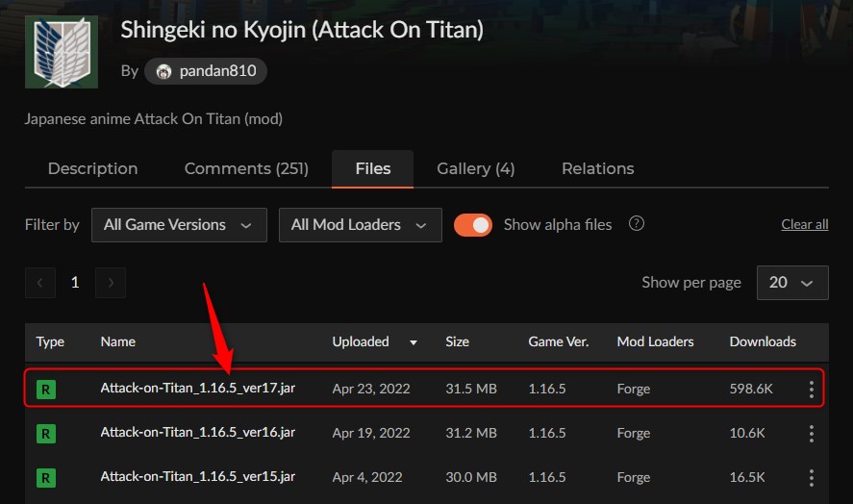Click the Shingeki no Kyojin mod title
The height and width of the screenshot is (504, 853).
click(302, 30)
